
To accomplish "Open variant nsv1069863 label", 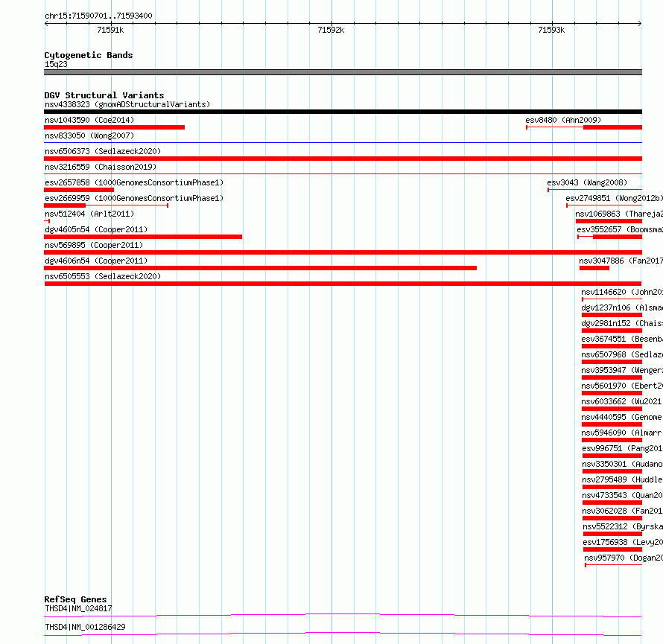I will 619,214.
